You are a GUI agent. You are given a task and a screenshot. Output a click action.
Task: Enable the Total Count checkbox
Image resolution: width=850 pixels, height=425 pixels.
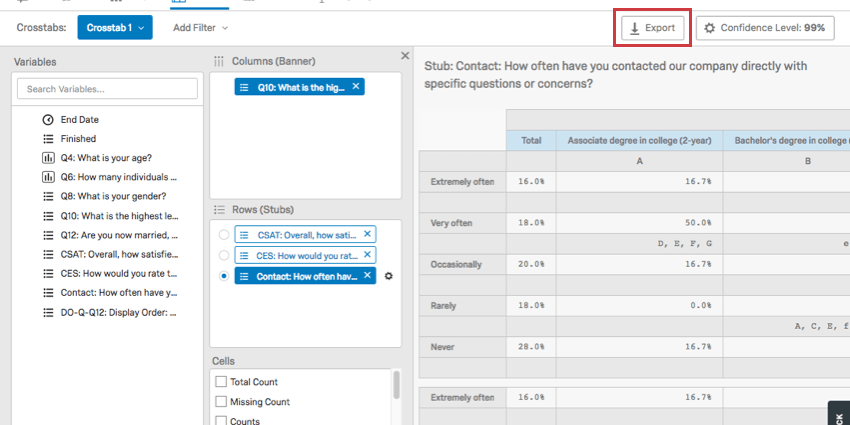(x=221, y=382)
